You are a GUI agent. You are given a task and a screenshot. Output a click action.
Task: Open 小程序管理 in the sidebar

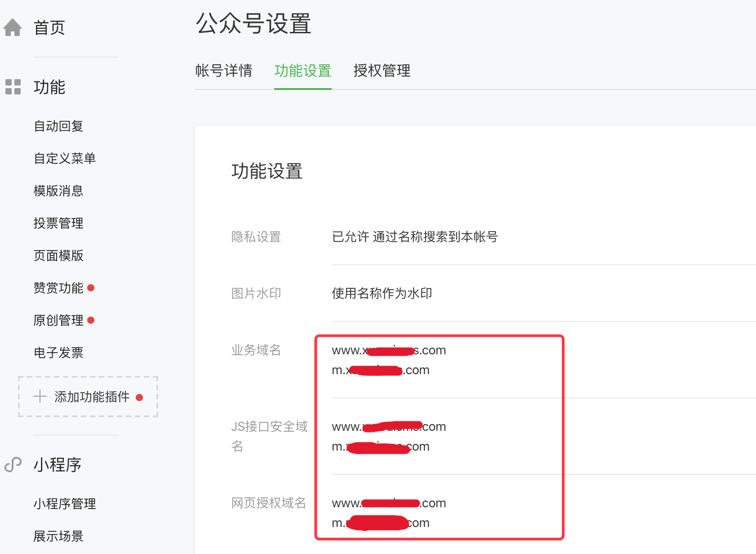tap(65, 504)
